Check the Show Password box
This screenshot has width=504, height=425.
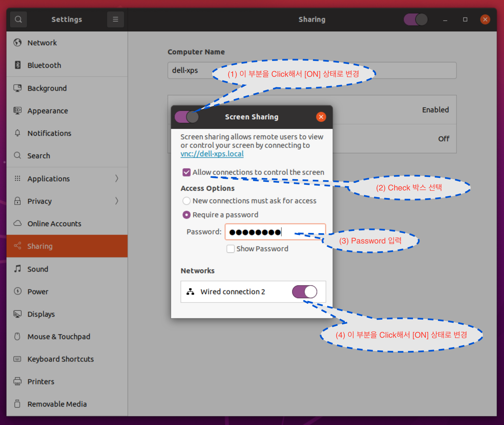231,249
